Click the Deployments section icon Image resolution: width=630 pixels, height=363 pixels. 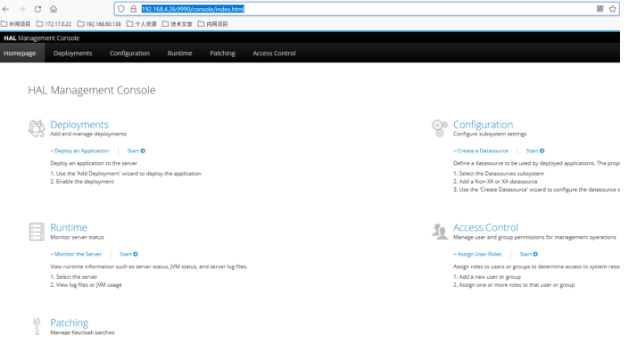(x=37, y=128)
